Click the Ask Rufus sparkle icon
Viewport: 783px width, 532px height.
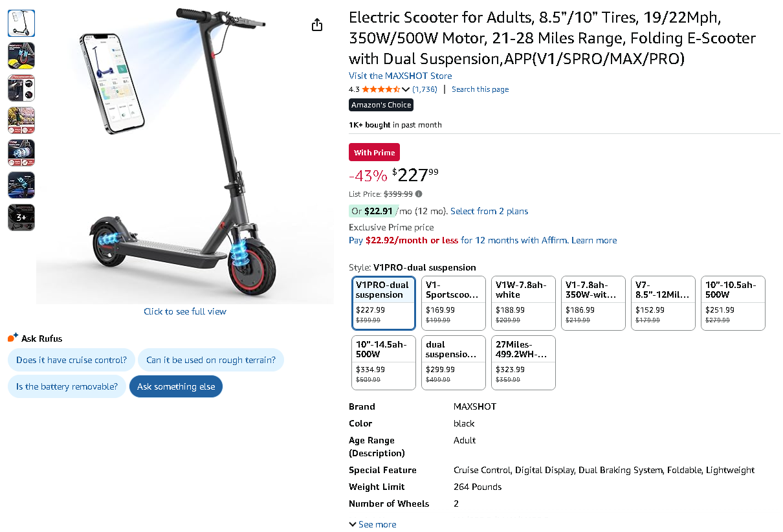[13, 338]
